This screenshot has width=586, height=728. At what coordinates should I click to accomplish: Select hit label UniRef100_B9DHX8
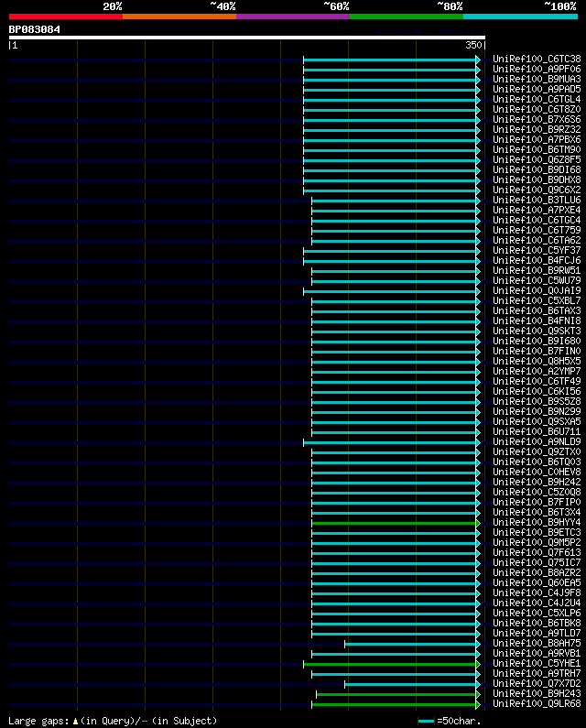pyautogui.click(x=537, y=179)
